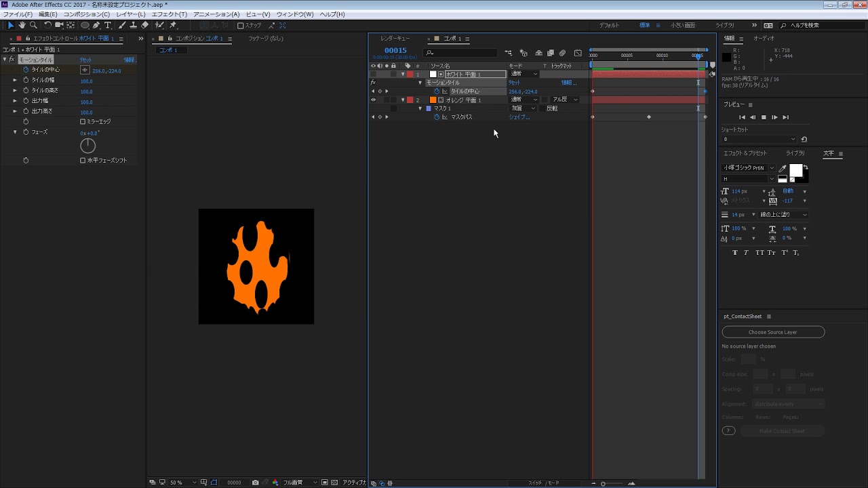Screen dimensions: 868x488
Task: Collapse layer 1 ホワイト 平面 1 in timeline
Action: tap(403, 74)
